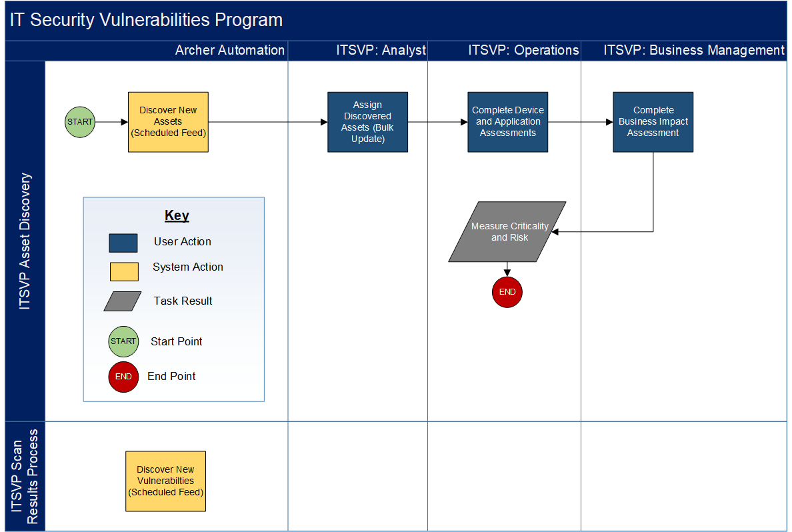792x532 pixels.
Task: Select the Discover New Assets (Scheduled Feed) box
Action: pyautogui.click(x=168, y=122)
